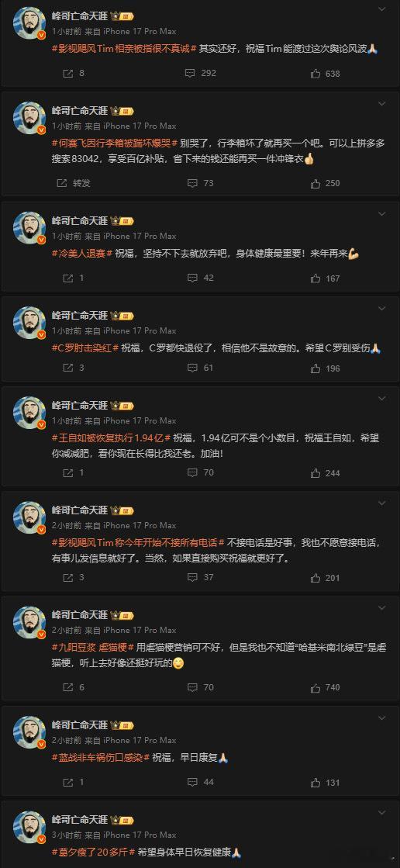Open the chevron menu on the 冷美人退赛 post

pyautogui.click(x=381, y=213)
